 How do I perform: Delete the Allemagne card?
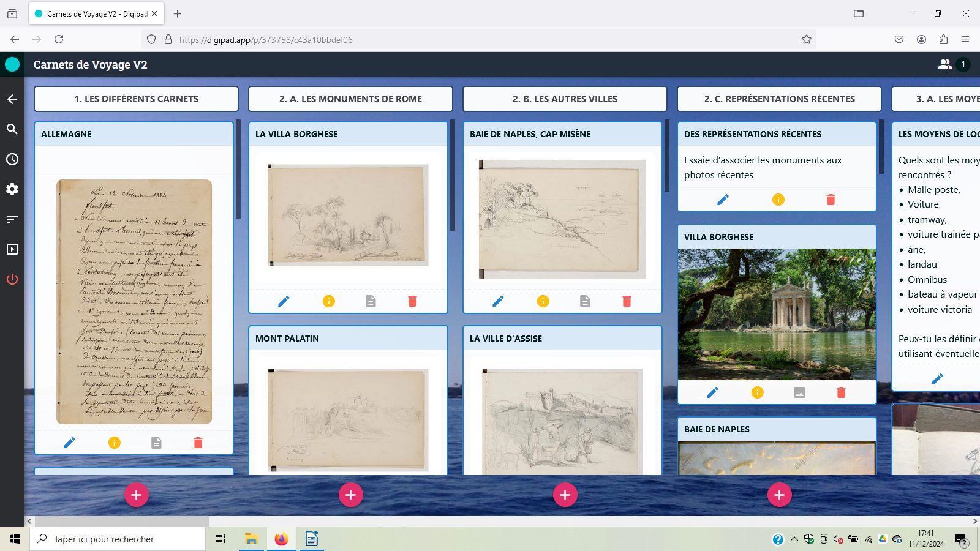(198, 443)
